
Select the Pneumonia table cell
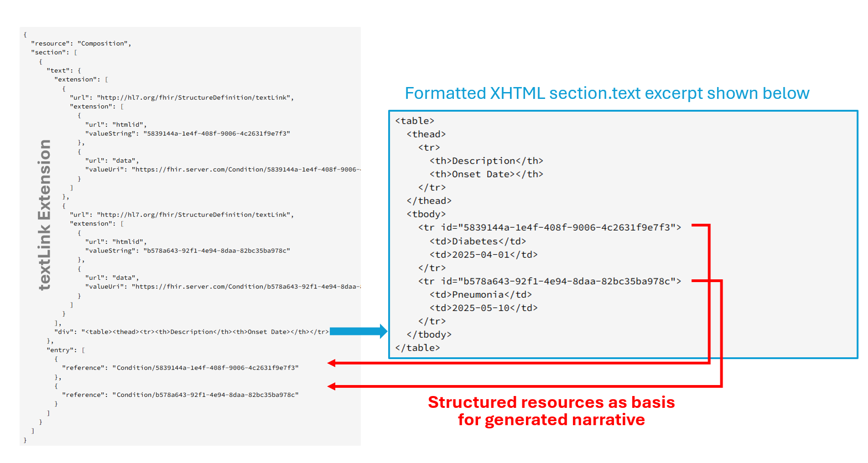click(480, 294)
